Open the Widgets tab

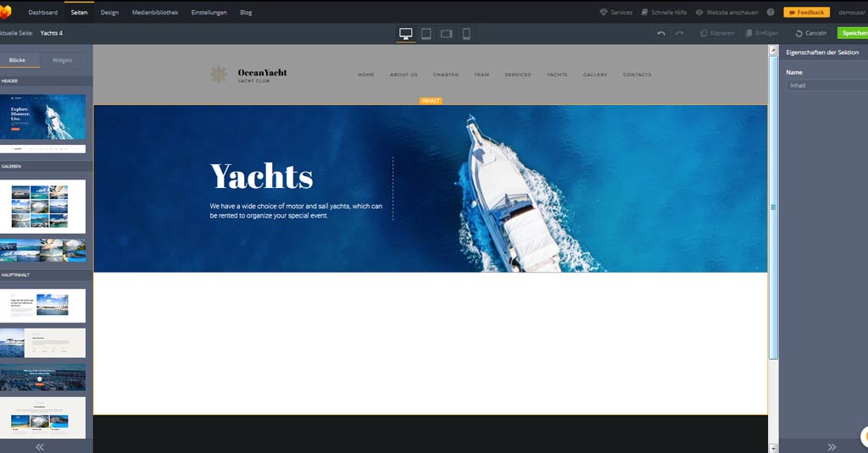[62, 60]
